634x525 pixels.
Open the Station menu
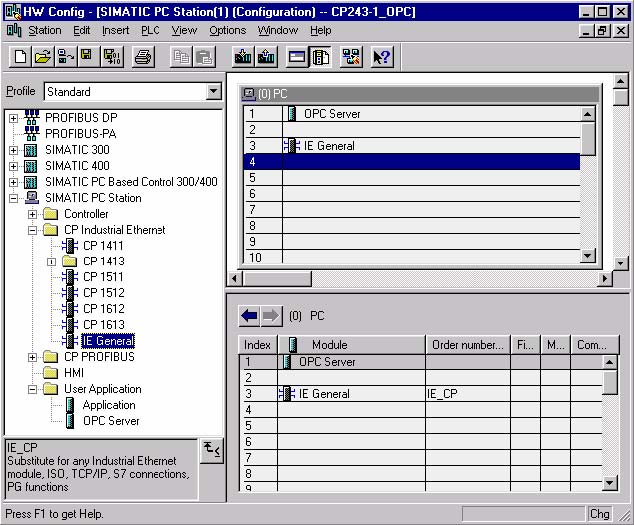[x=45, y=30]
